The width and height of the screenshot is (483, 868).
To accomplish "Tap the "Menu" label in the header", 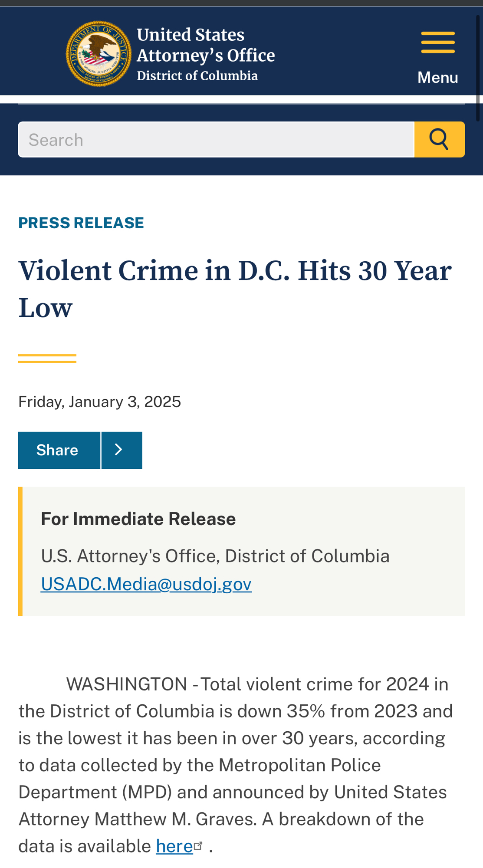I will click(x=437, y=78).
